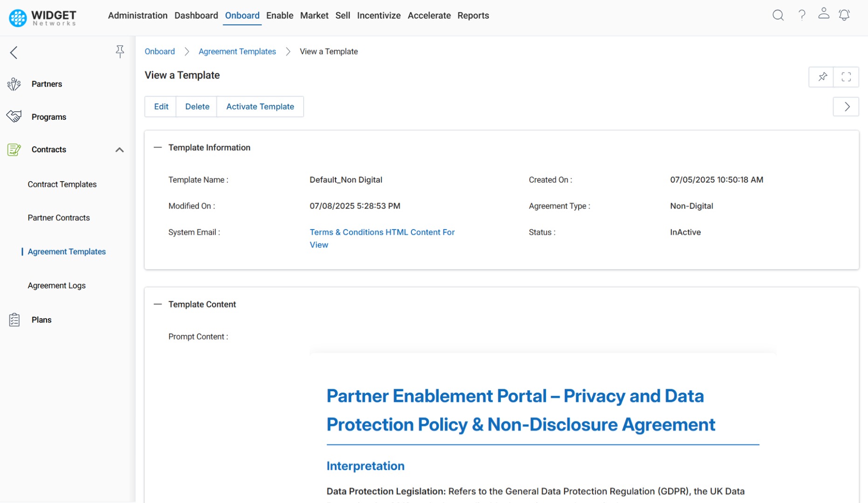
Task: Click the Activate Template button
Action: tap(260, 106)
